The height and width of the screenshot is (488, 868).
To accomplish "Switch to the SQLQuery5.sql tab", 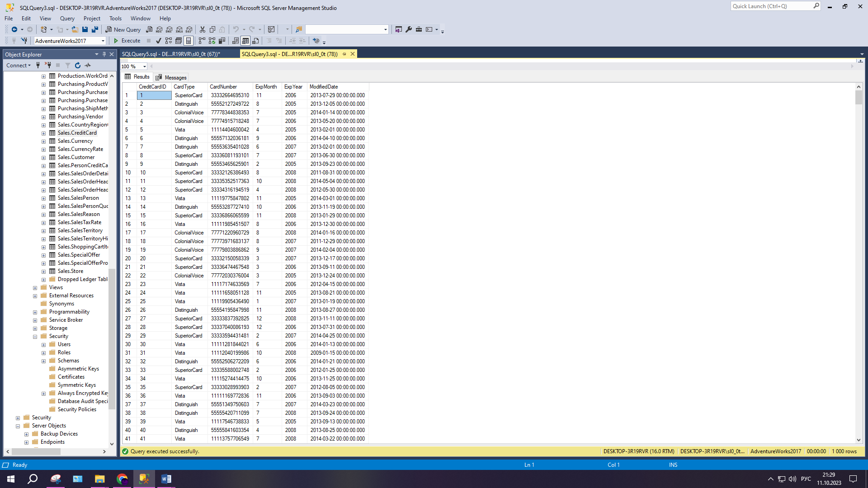I will pyautogui.click(x=171, y=54).
